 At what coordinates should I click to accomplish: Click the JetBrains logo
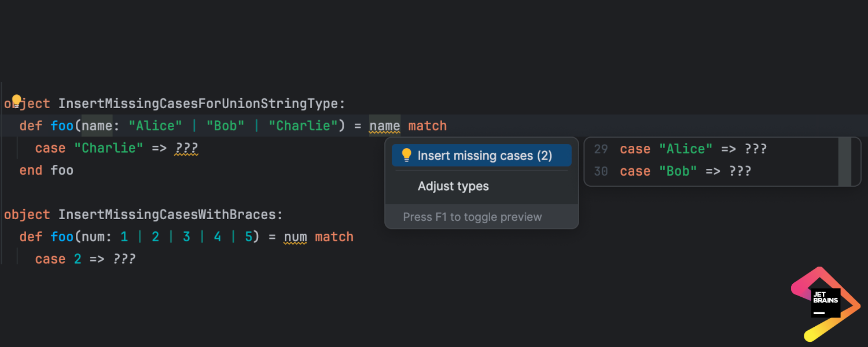click(x=826, y=303)
